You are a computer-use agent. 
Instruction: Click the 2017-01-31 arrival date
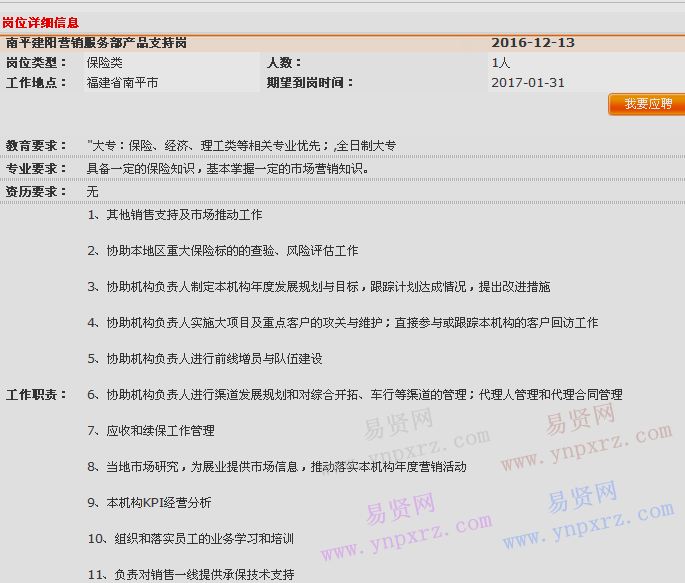(x=528, y=83)
